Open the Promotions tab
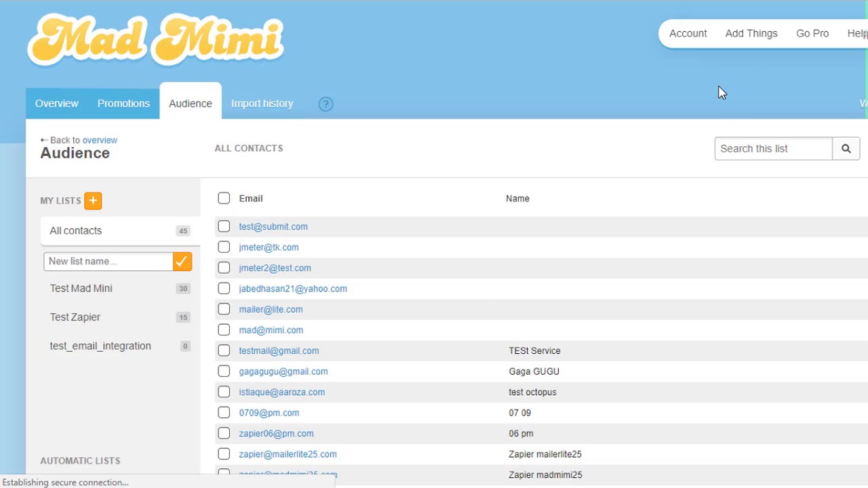Viewport: 868px width, 488px height. coord(123,104)
